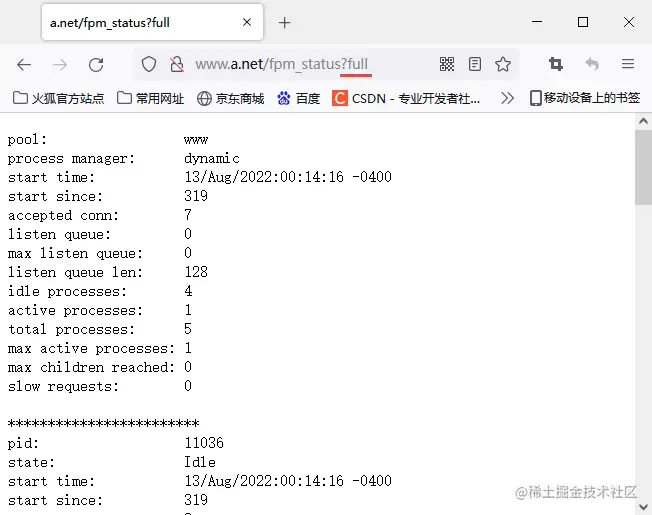Generate QR code for this page

coord(447,64)
